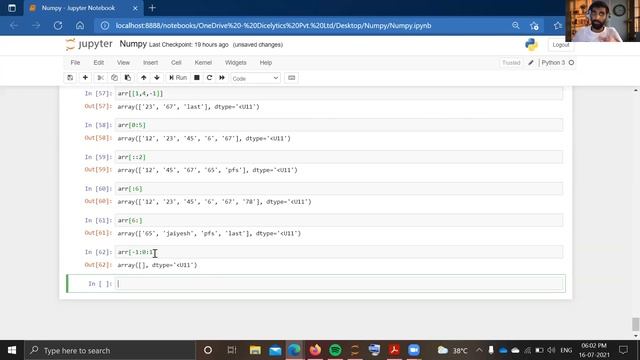
Task: Click the taskbar search box
Action: [110, 350]
